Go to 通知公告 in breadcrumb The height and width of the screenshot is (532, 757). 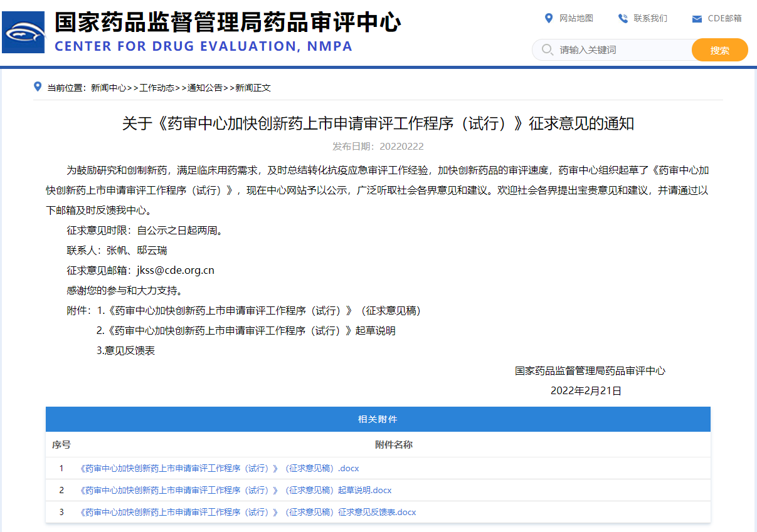pyautogui.click(x=205, y=88)
